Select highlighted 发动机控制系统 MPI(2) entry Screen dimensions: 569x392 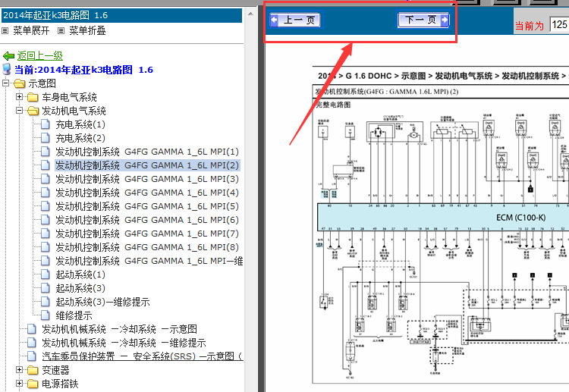[x=147, y=165]
